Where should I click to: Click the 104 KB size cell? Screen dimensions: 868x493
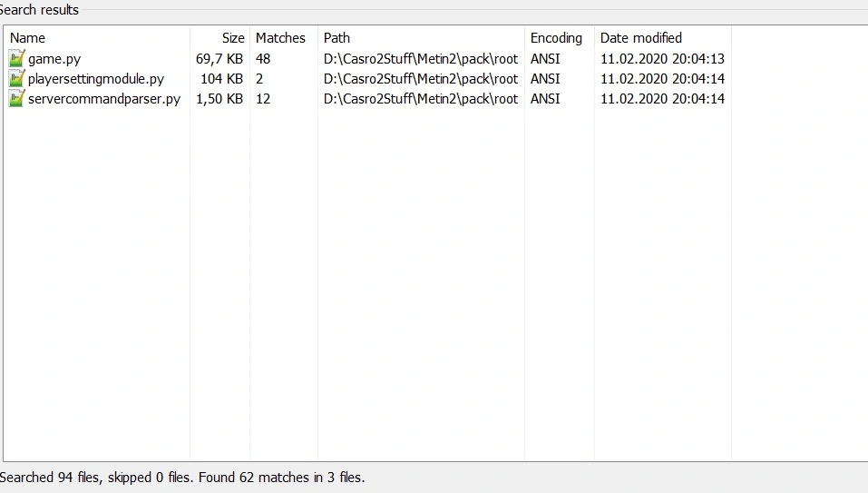tap(221, 79)
